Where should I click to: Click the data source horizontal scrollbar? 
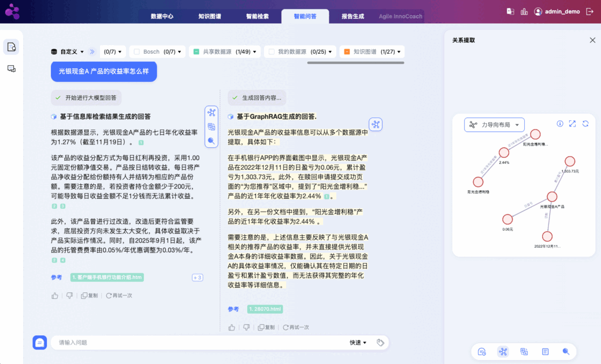[x=356, y=63]
